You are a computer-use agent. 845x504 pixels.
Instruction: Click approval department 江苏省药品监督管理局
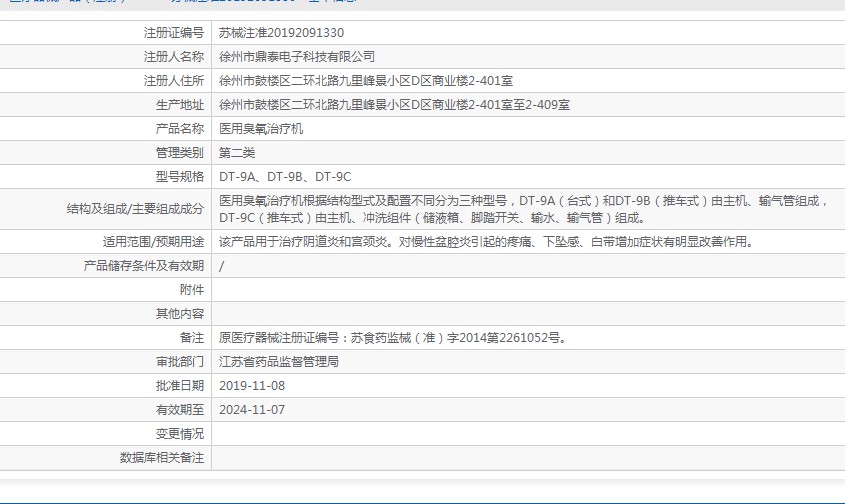point(279,362)
